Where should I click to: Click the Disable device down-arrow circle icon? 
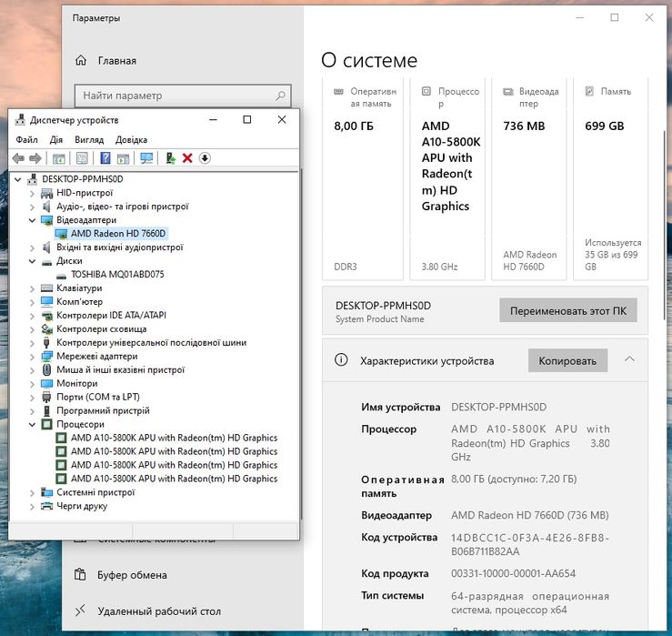(x=205, y=158)
